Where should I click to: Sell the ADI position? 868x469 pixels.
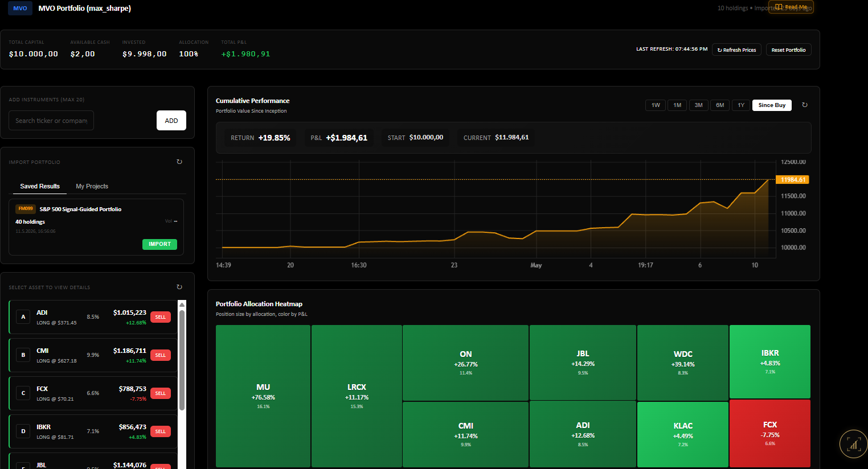pos(161,317)
